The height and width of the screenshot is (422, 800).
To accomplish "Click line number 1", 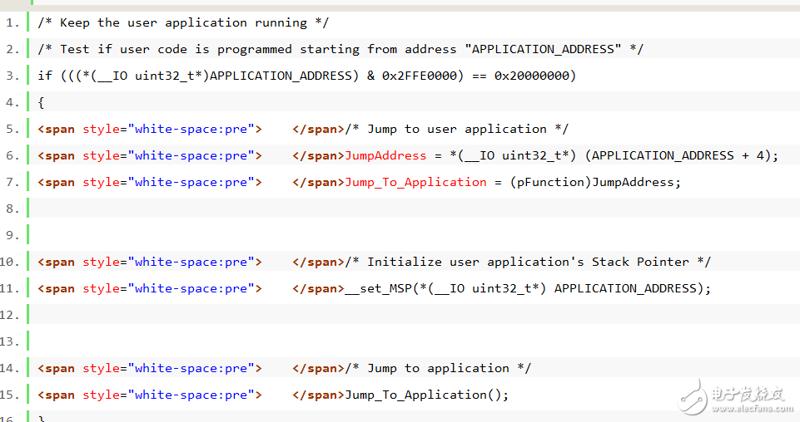I will point(12,23).
